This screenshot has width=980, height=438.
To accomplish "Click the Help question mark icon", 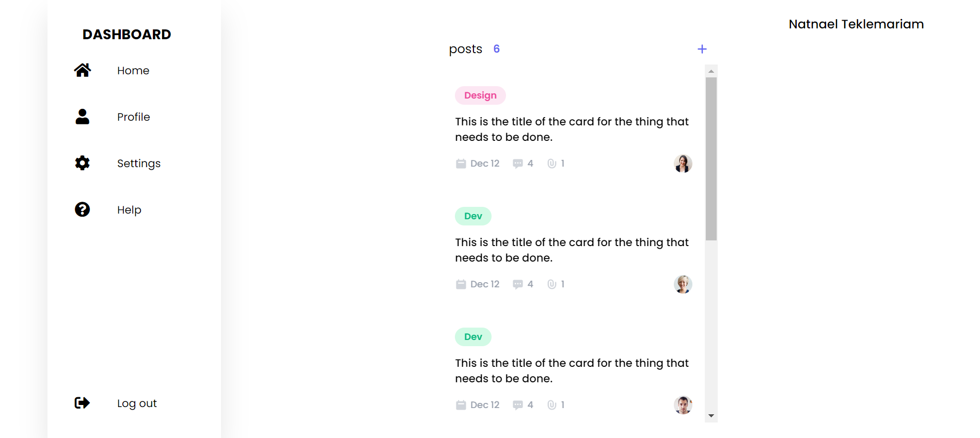I will coord(83,209).
